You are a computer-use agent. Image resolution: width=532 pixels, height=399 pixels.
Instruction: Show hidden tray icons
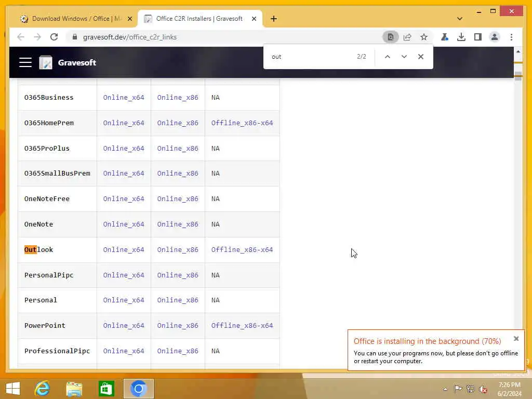445,389
